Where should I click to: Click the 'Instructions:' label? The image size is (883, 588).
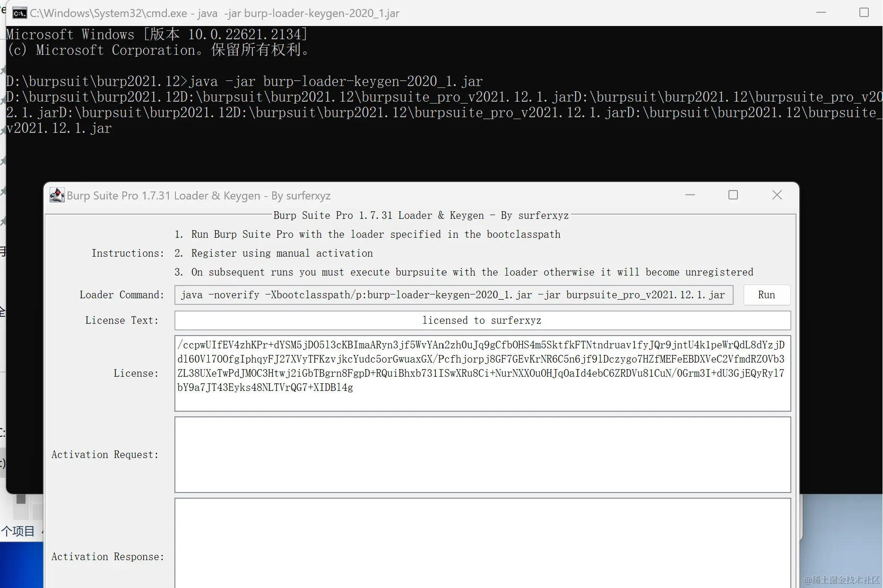[128, 253]
